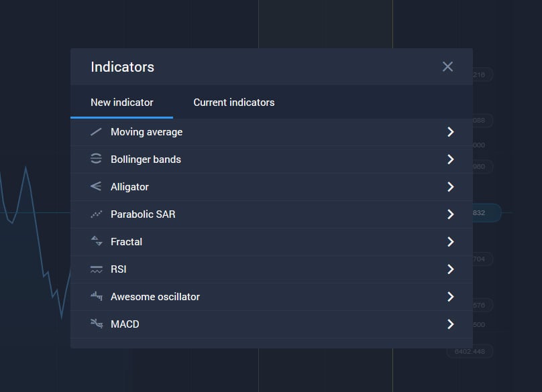Click the Parabolic SAR dotted icon
This screenshot has width=542, height=392.
pos(96,214)
